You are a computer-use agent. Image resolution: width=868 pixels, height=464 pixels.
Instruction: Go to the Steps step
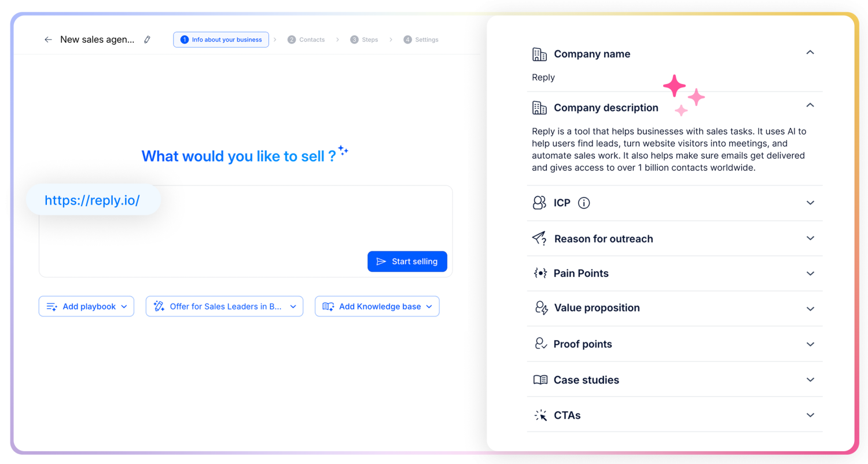tap(364, 39)
